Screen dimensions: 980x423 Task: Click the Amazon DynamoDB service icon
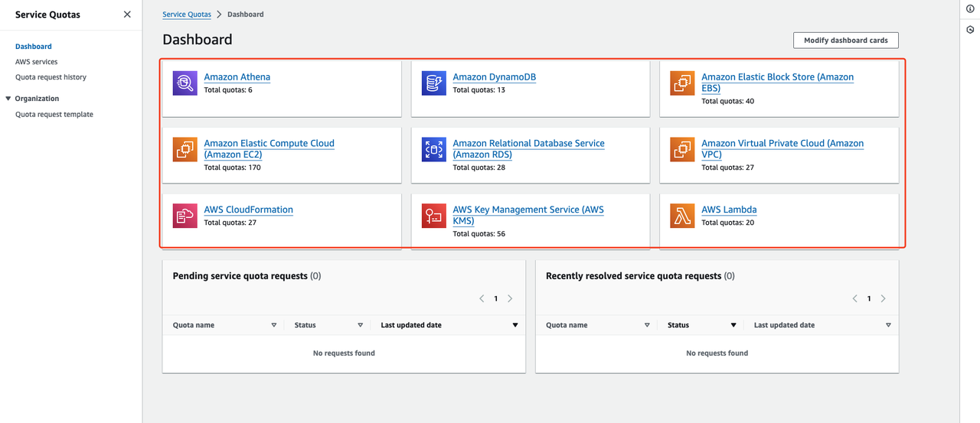(434, 83)
